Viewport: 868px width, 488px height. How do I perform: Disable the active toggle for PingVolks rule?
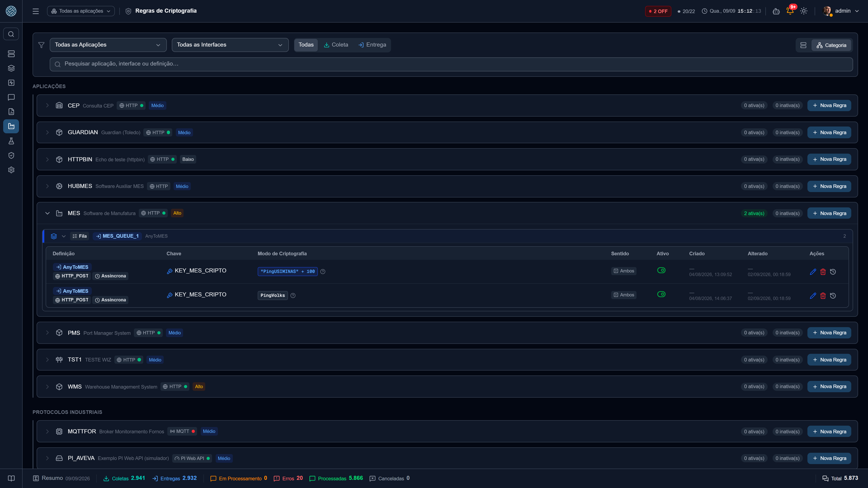(661, 294)
